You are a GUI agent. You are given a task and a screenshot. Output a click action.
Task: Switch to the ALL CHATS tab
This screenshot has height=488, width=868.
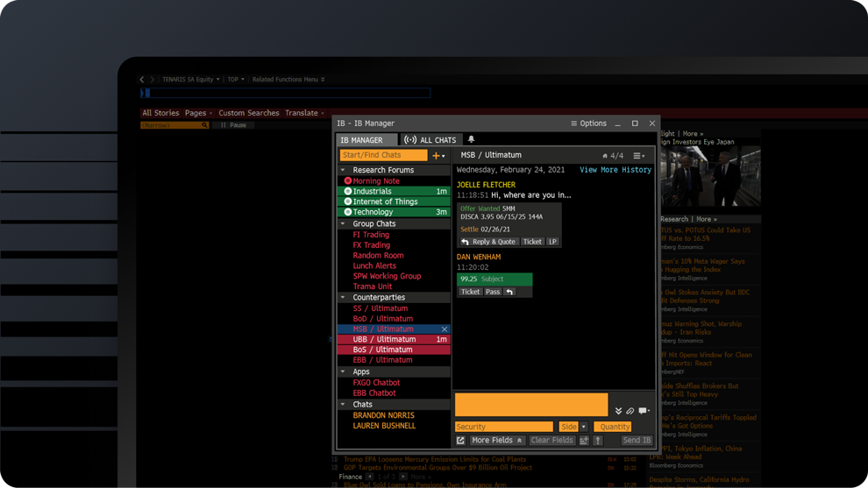pos(430,140)
